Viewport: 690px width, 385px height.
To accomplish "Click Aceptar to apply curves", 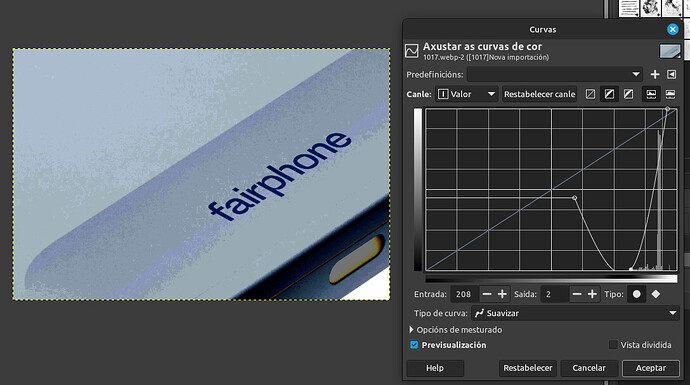I will pos(650,368).
